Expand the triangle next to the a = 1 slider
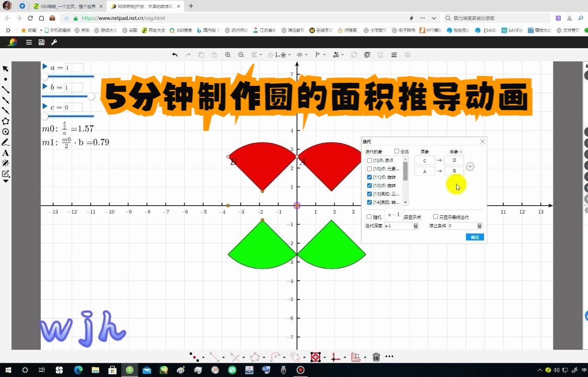 (x=44, y=67)
